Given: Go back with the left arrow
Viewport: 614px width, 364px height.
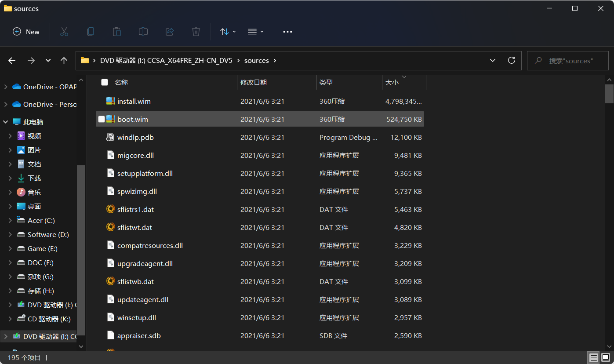Looking at the screenshot, I should (12, 61).
